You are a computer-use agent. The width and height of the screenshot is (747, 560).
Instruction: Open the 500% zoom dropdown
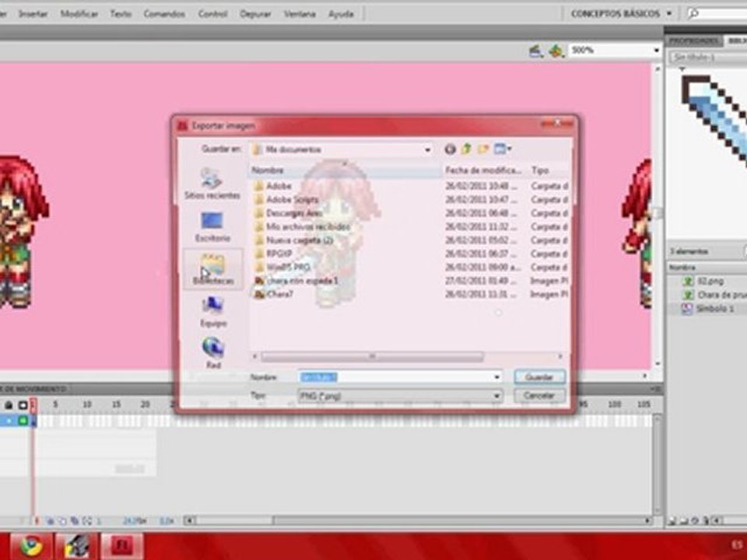tap(656, 51)
